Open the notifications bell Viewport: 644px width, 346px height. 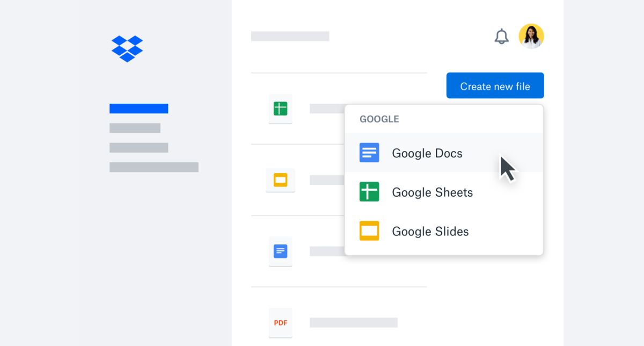tap(501, 37)
